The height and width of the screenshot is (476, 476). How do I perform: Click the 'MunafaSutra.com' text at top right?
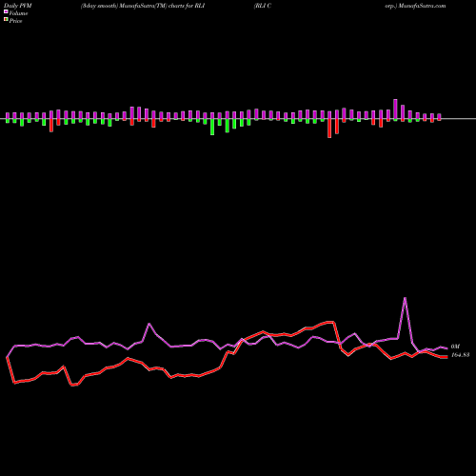coord(423,6)
